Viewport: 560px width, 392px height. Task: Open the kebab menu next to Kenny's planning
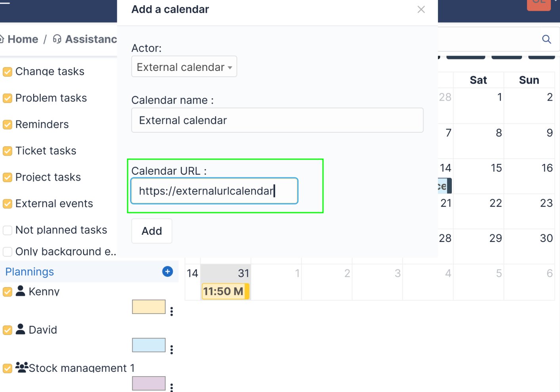click(x=172, y=312)
